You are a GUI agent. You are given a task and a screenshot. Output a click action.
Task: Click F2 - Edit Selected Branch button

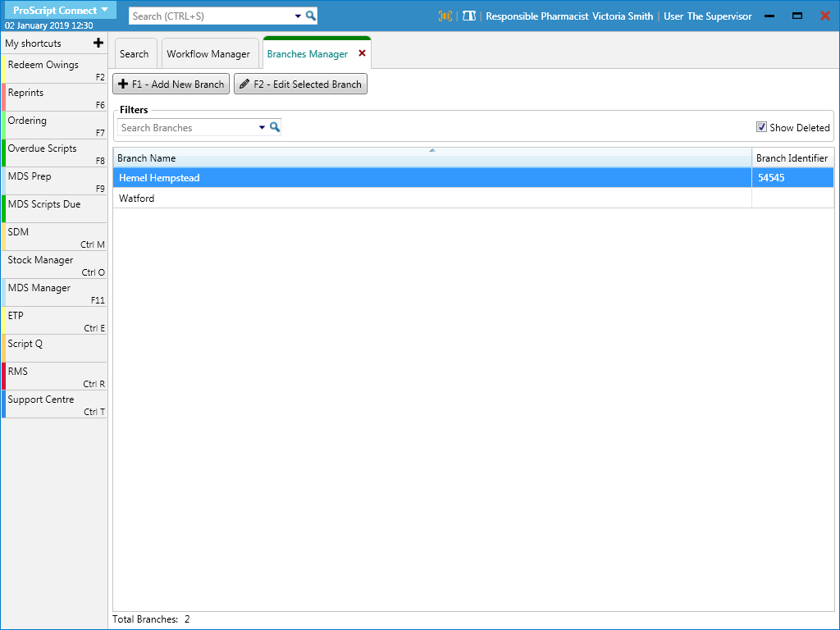tap(300, 84)
